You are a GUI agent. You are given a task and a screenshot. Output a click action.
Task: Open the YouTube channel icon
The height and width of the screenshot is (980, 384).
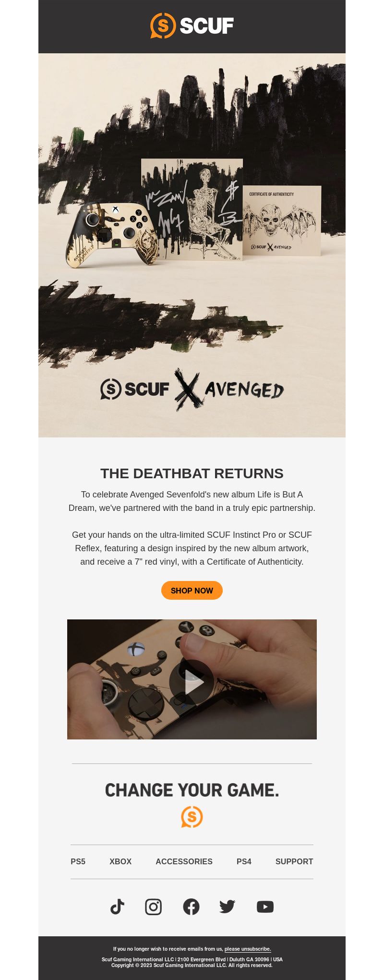[x=265, y=907]
